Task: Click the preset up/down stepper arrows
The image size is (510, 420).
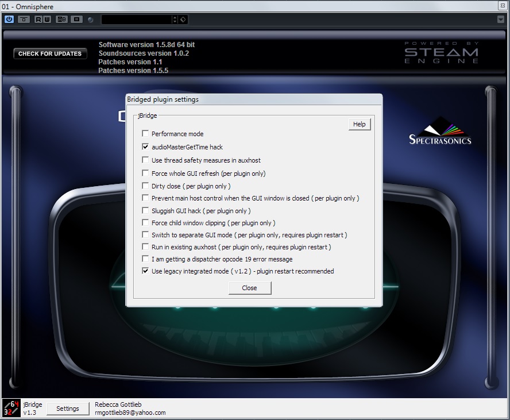Action: (x=175, y=20)
